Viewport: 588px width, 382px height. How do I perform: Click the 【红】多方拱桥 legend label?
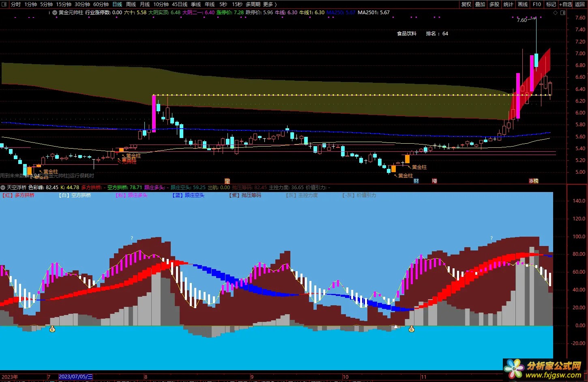pyautogui.click(x=18, y=195)
